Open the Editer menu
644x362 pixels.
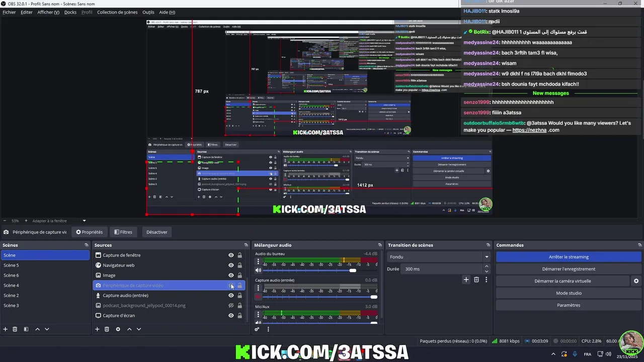[27, 12]
